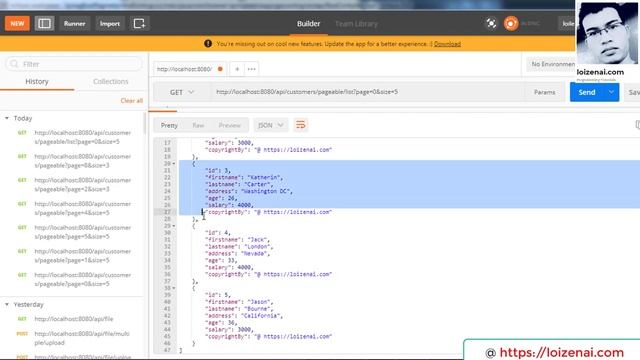Click the "address": "California" line
Viewport: 640px width, 360px height.
tap(244, 316)
